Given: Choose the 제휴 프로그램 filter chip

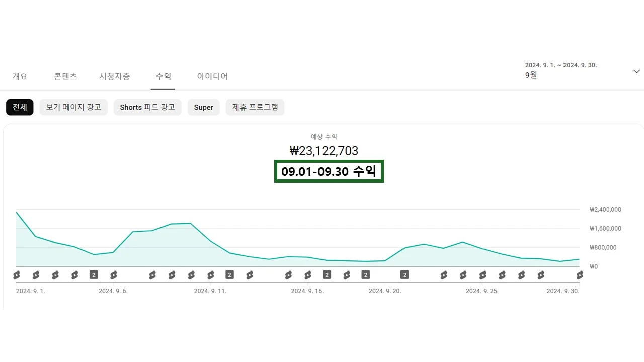Looking at the screenshot, I should tap(255, 107).
